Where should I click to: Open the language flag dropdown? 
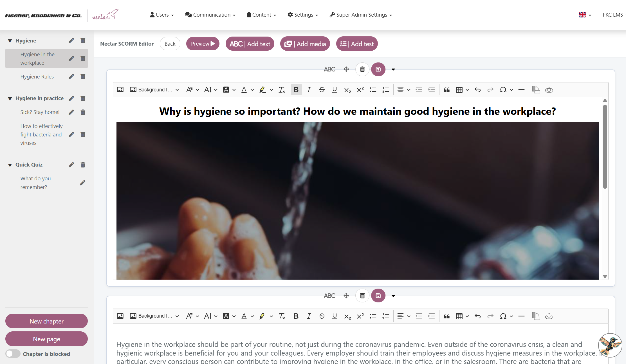coord(585,15)
